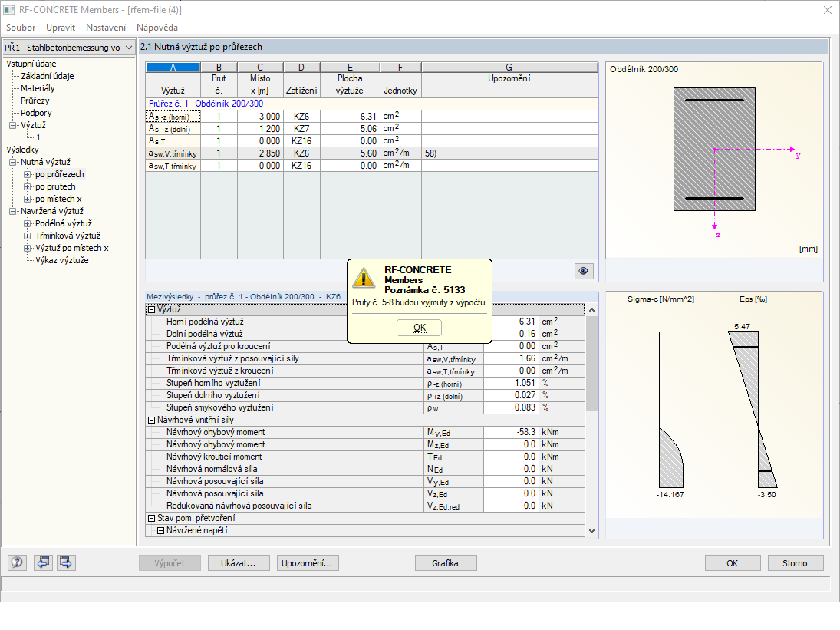Dismiss the message with its OK button
This screenshot has width=840, height=630.
pos(420,327)
